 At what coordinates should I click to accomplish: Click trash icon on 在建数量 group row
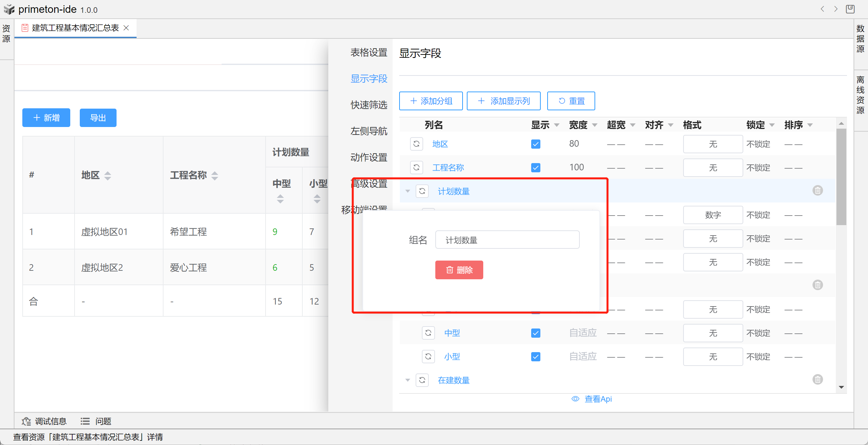click(817, 380)
